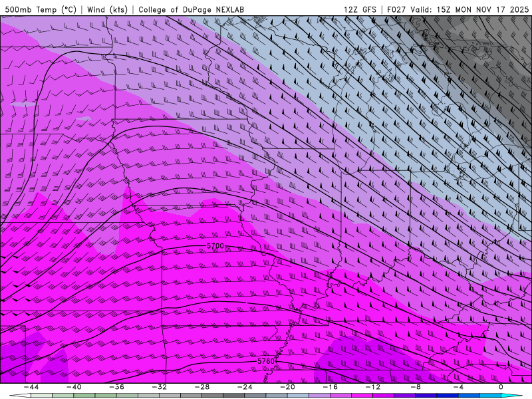Click the '0' colorbar tick label

point(501,387)
